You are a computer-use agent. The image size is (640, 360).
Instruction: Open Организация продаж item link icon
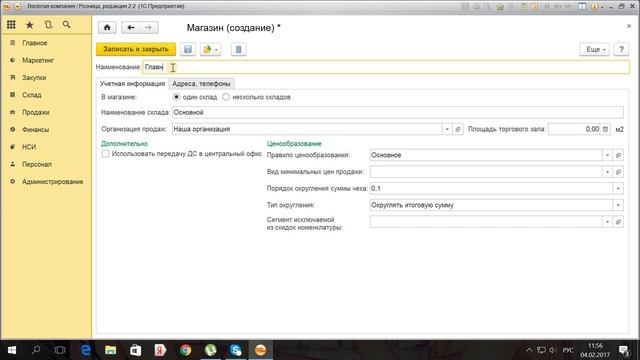point(458,129)
